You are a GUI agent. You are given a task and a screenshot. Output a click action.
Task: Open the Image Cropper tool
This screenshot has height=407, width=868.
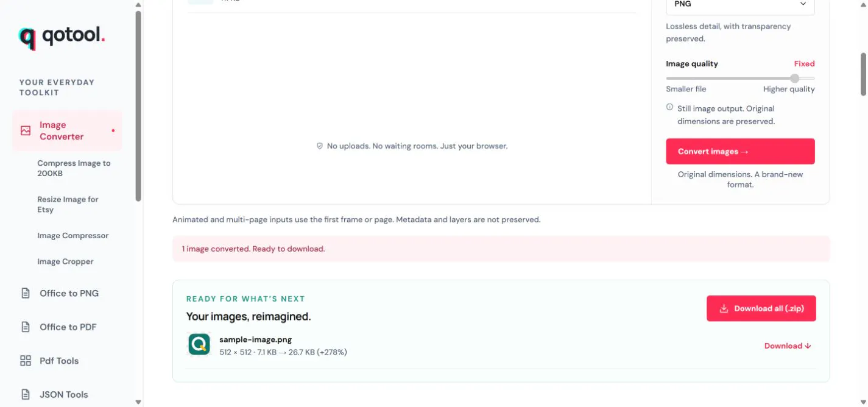point(65,261)
